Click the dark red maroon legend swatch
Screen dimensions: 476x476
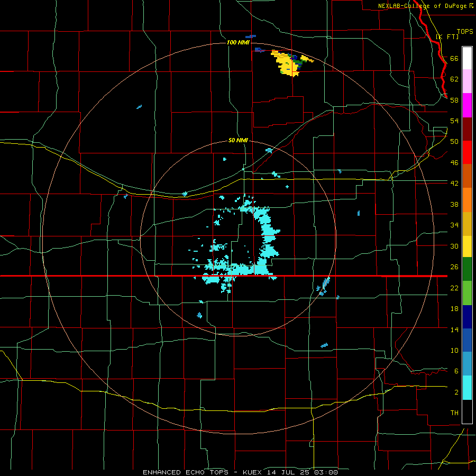point(467,129)
